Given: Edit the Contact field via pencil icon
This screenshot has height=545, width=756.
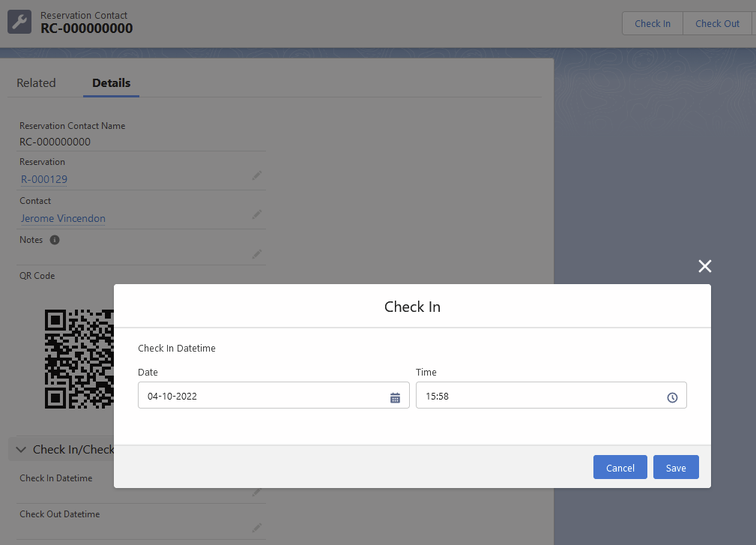Looking at the screenshot, I should tap(257, 214).
